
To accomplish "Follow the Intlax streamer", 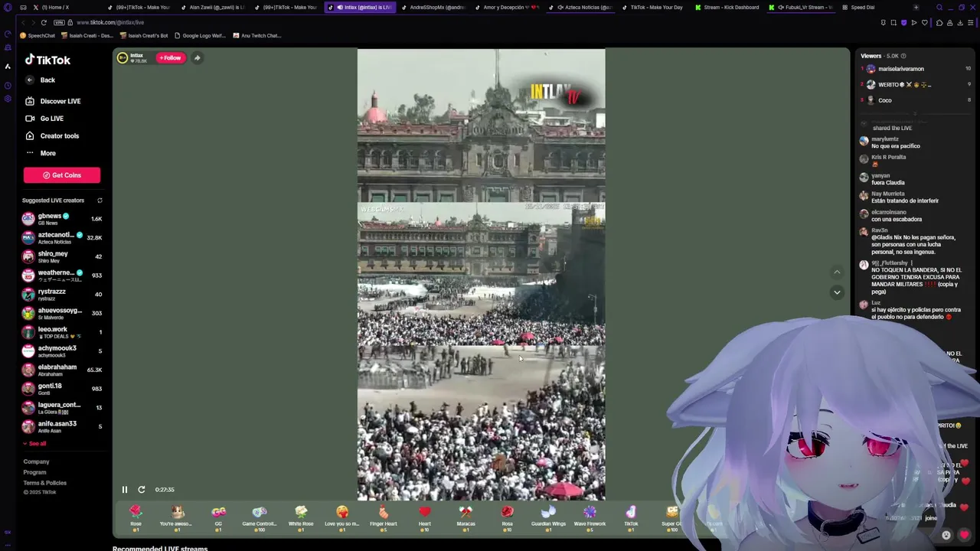I will pyautogui.click(x=171, y=57).
